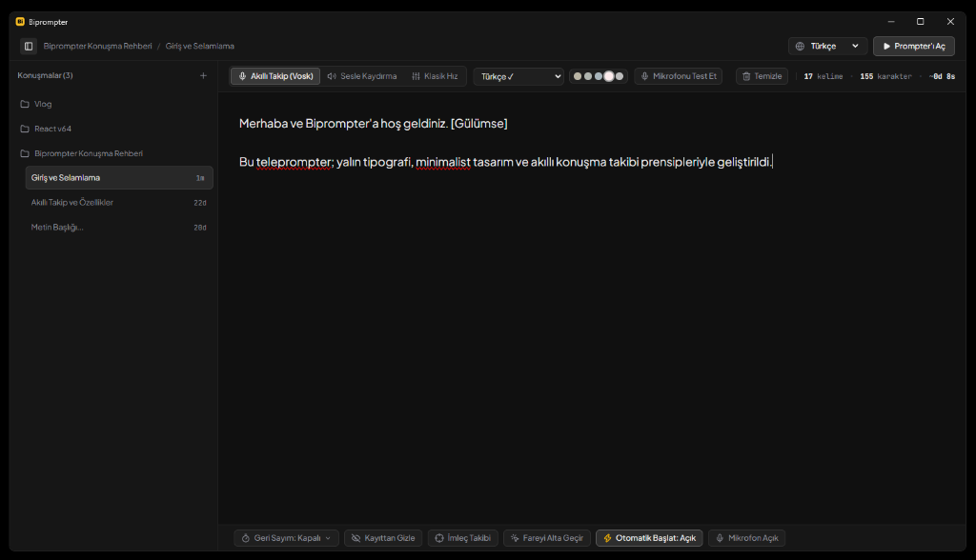Click the 155 karakter count
The height and width of the screenshot is (560, 976).
coord(885,76)
